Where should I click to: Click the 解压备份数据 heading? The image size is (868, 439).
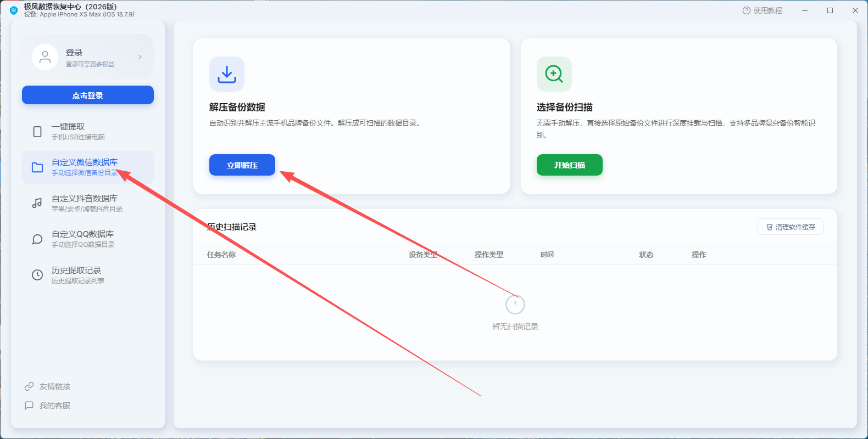click(237, 107)
